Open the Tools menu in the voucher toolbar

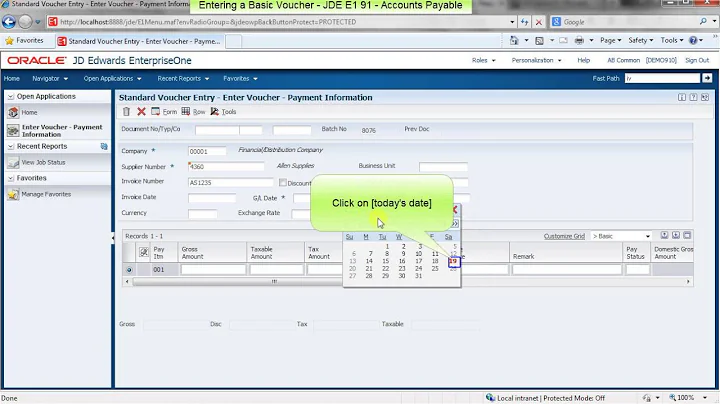coord(223,112)
